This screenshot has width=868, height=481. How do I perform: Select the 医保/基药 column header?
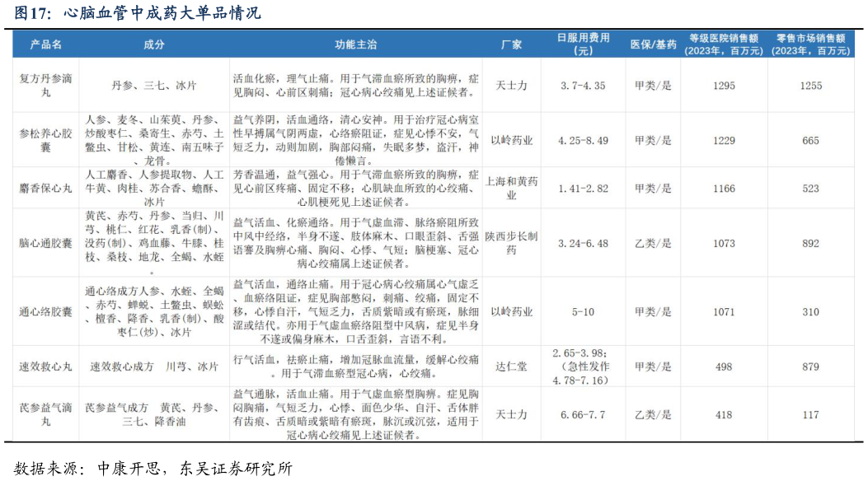pos(653,44)
